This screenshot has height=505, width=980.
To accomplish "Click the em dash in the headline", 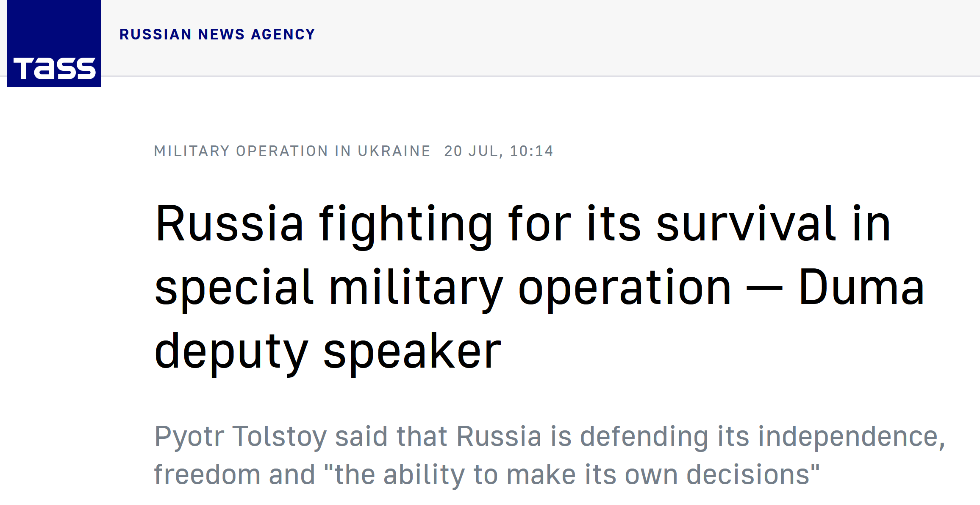I will [764, 289].
